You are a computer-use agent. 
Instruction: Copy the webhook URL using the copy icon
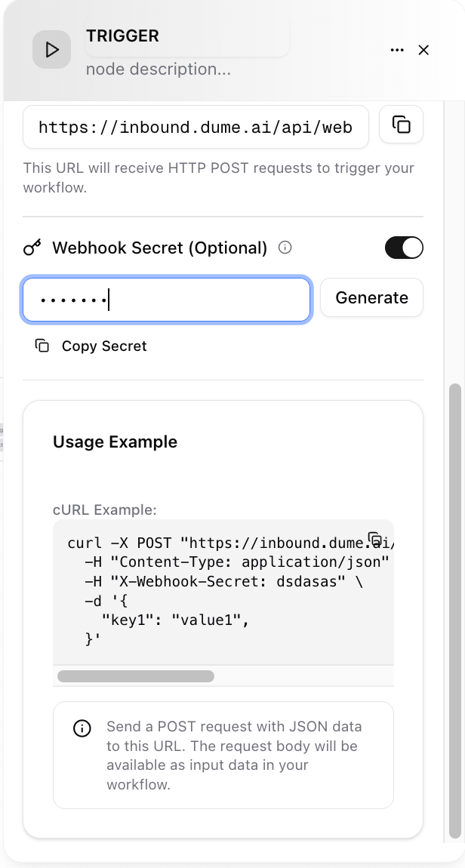click(x=401, y=125)
